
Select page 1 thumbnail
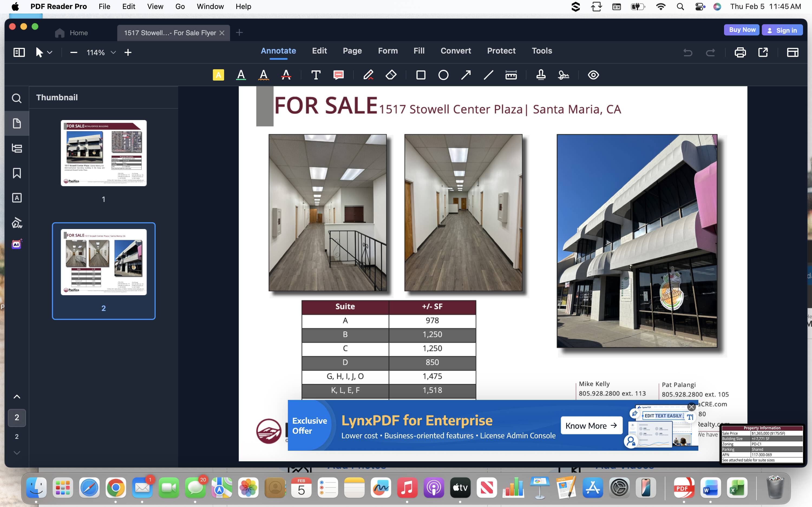[x=104, y=153]
